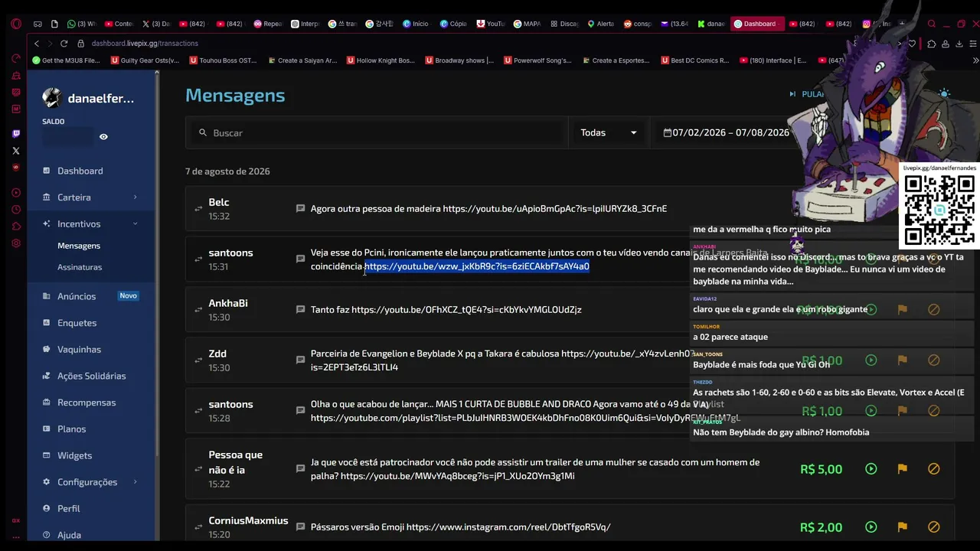Toggle balance visibility eye icon
This screenshot has width=980, height=551.
103,137
